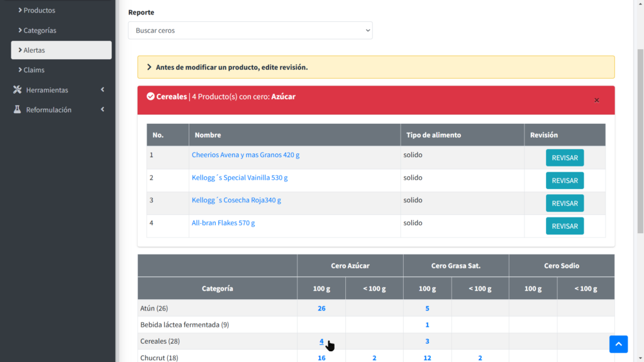Open Productos in the sidebar

[x=39, y=11]
